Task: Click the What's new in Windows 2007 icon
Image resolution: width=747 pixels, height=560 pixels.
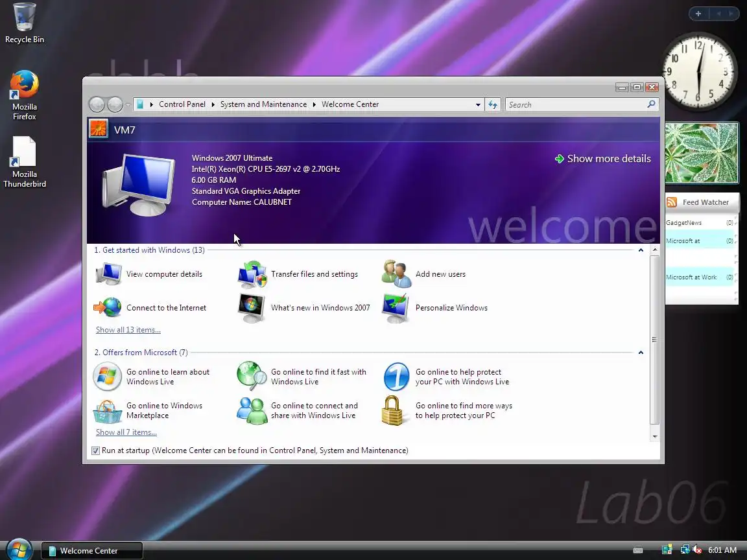Action: tap(252, 308)
